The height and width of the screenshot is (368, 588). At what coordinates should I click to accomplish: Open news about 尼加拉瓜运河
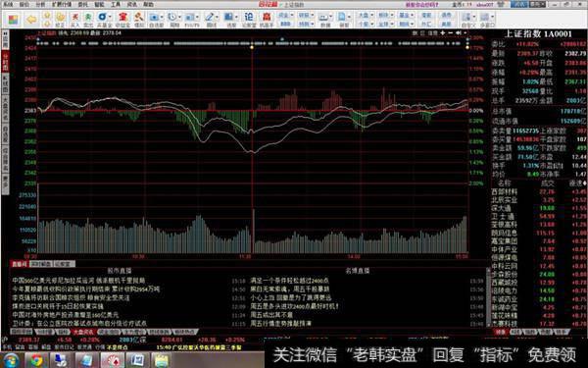78,281
